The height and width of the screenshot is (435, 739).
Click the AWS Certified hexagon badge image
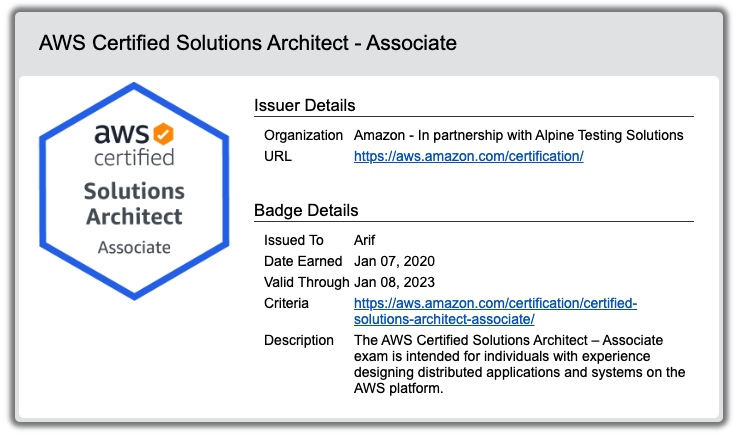click(x=134, y=191)
